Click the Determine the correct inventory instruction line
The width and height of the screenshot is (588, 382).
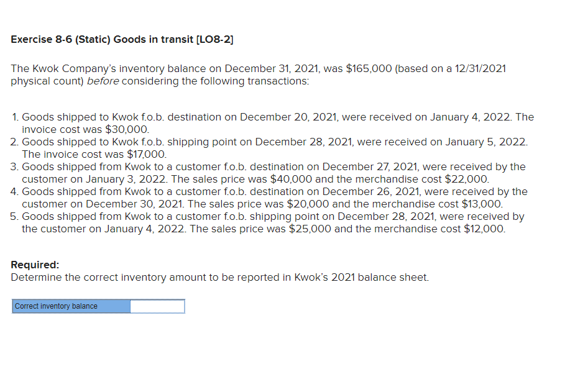tap(219, 277)
